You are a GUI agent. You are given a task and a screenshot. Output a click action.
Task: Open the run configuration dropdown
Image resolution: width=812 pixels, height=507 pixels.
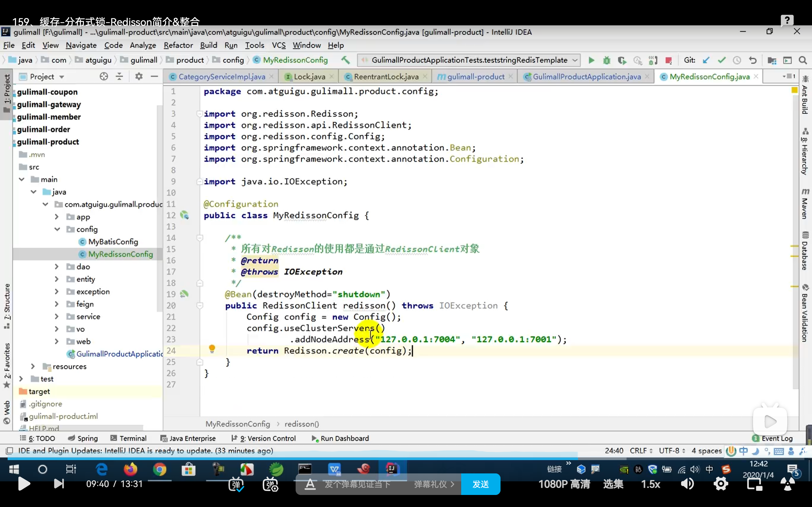pos(575,60)
